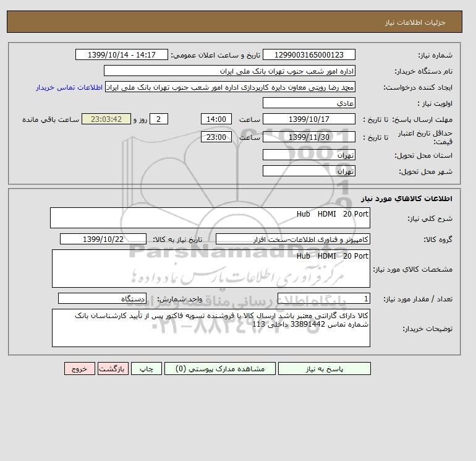Click the پاسخ به نیاز button
The height and width of the screenshot is (461, 476).
tap(324, 369)
